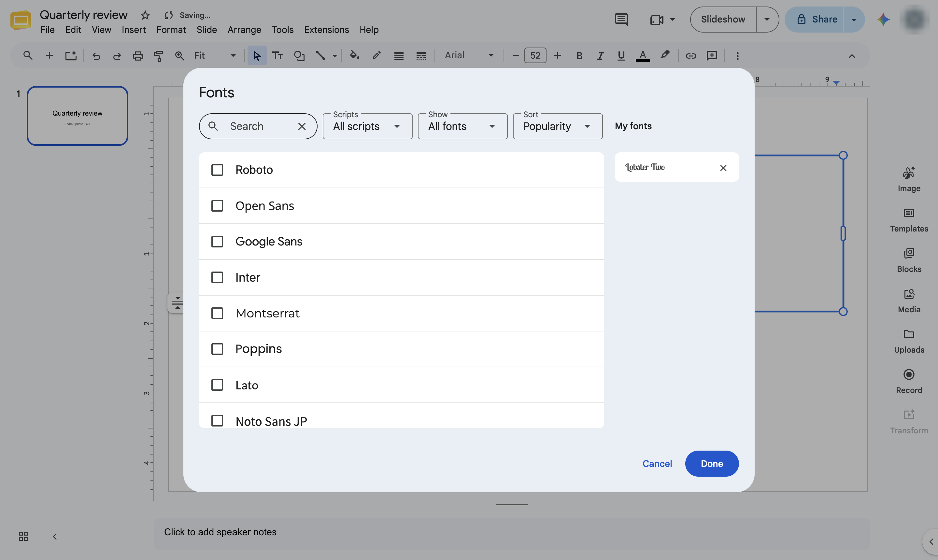Enable the Poppins font checkbox
Screen dimensions: 938x560
(x=217, y=349)
